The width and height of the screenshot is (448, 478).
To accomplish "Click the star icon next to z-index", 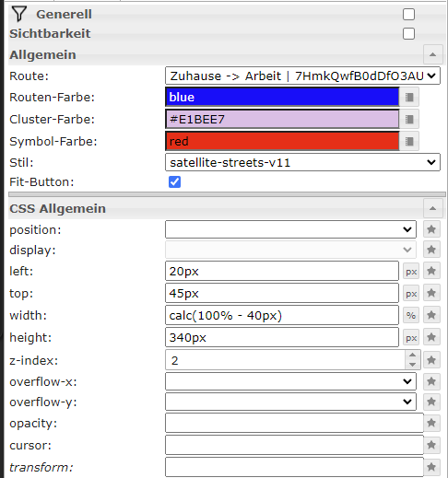I will pyautogui.click(x=431, y=360).
